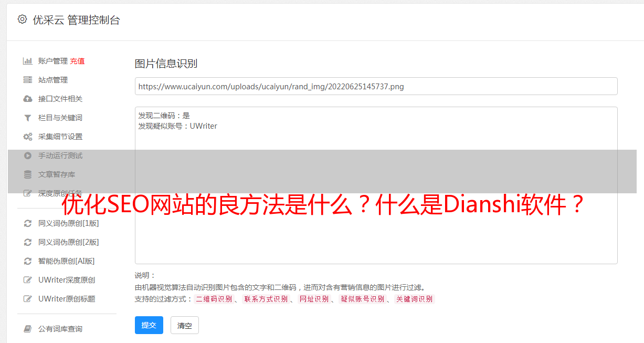
Task: Click the 关键词识别 filter tag
Action: tap(415, 299)
